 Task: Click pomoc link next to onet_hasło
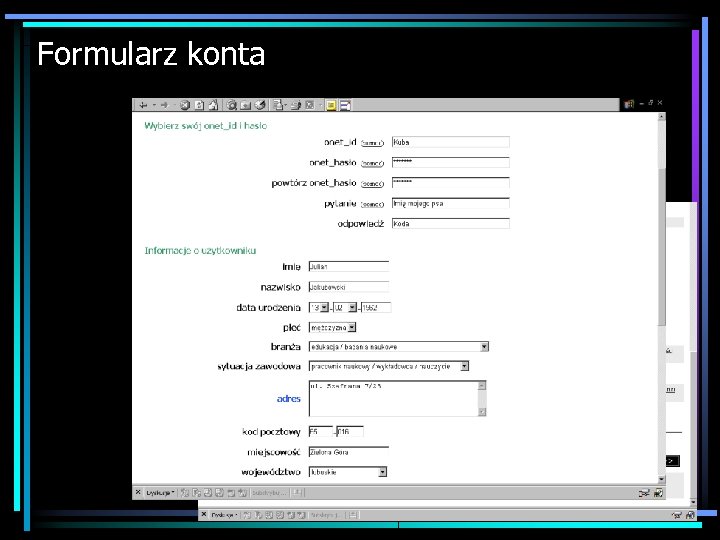pyautogui.click(x=372, y=163)
